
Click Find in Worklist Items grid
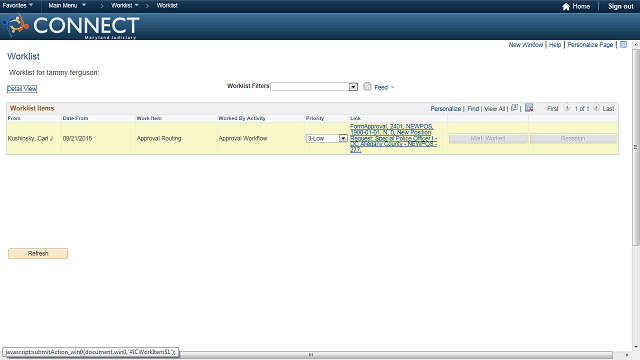(x=473, y=109)
